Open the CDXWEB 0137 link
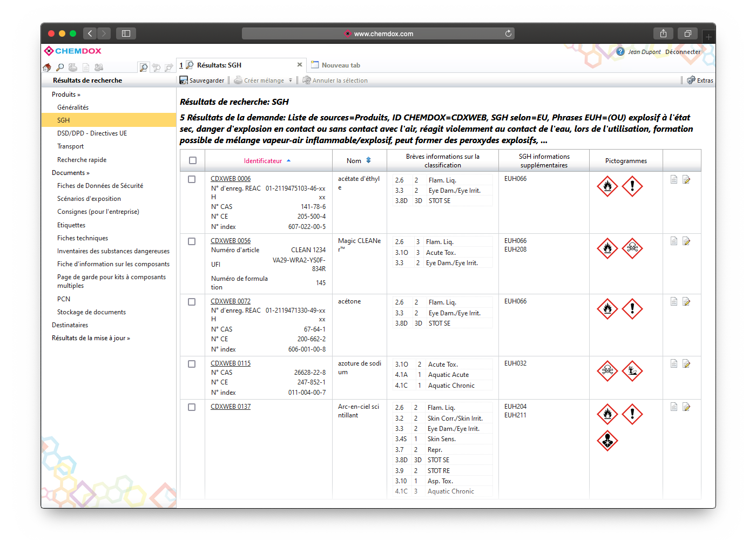The height and width of the screenshot is (540, 756). click(x=231, y=407)
